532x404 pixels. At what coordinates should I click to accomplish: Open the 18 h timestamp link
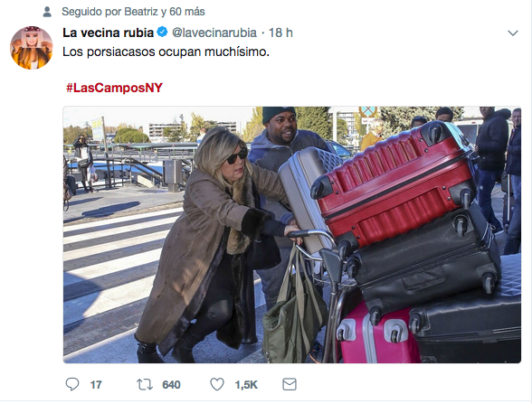coord(280,33)
